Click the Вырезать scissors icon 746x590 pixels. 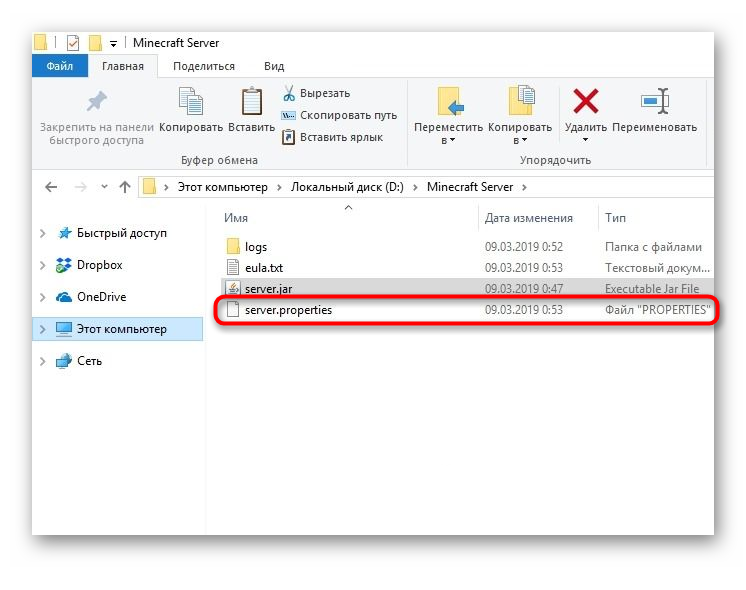point(289,93)
